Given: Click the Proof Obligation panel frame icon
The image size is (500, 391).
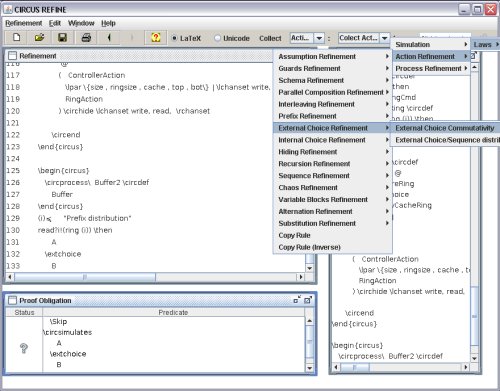Looking at the screenshot, I should tap(12, 300).
